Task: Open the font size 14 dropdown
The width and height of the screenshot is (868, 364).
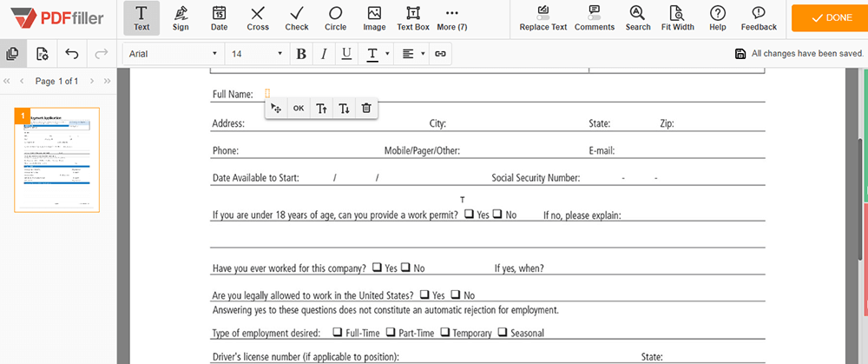Action: tap(256, 54)
